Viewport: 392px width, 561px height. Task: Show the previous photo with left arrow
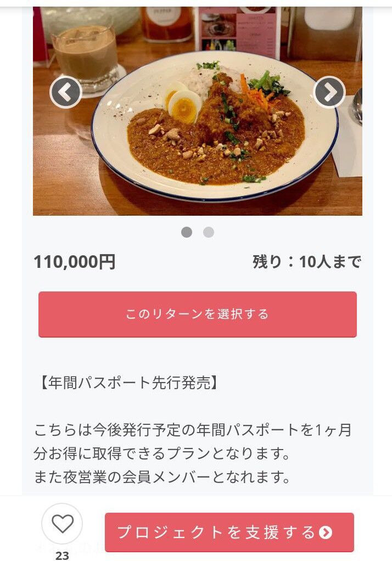coord(66,92)
